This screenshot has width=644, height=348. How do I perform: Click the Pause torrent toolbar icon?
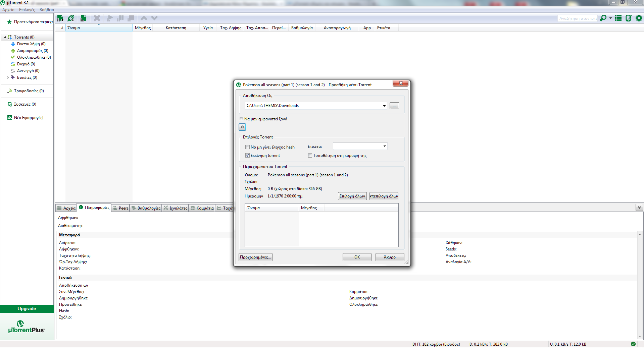point(120,18)
